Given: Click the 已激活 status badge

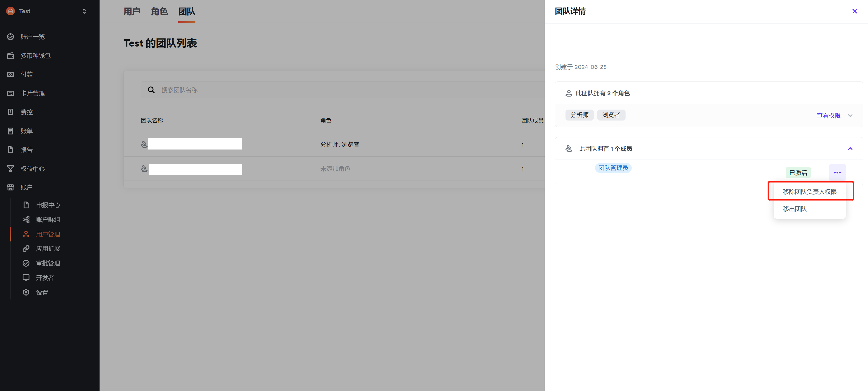Looking at the screenshot, I should pyautogui.click(x=798, y=173).
